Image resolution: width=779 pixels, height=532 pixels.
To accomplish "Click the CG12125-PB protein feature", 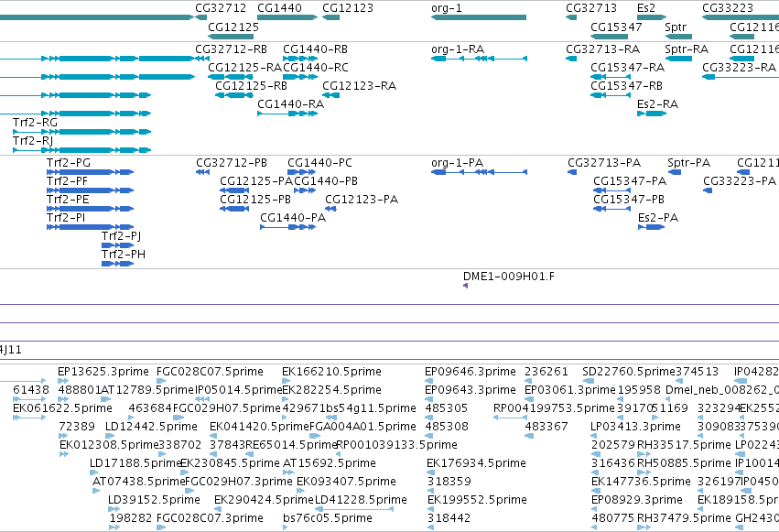I will [x=234, y=209].
